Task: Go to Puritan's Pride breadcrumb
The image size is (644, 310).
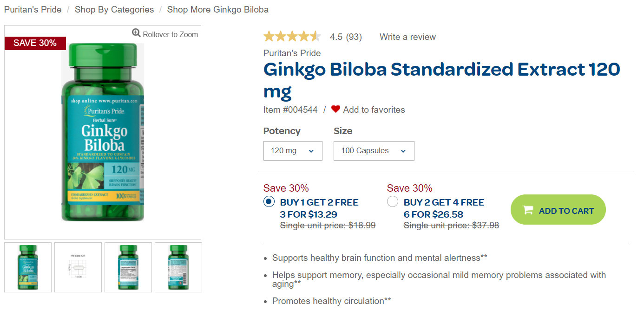Action: coord(33,10)
